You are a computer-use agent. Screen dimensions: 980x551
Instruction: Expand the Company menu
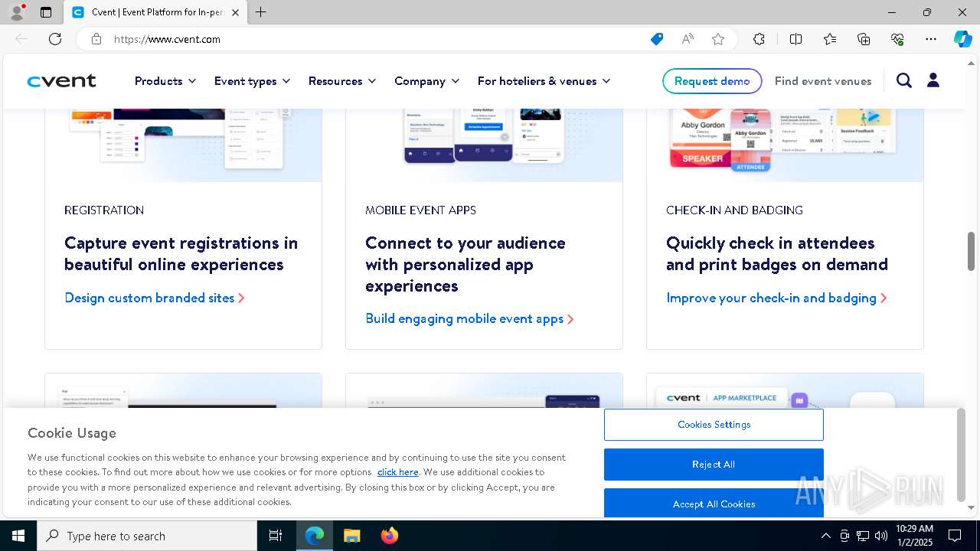coord(427,81)
